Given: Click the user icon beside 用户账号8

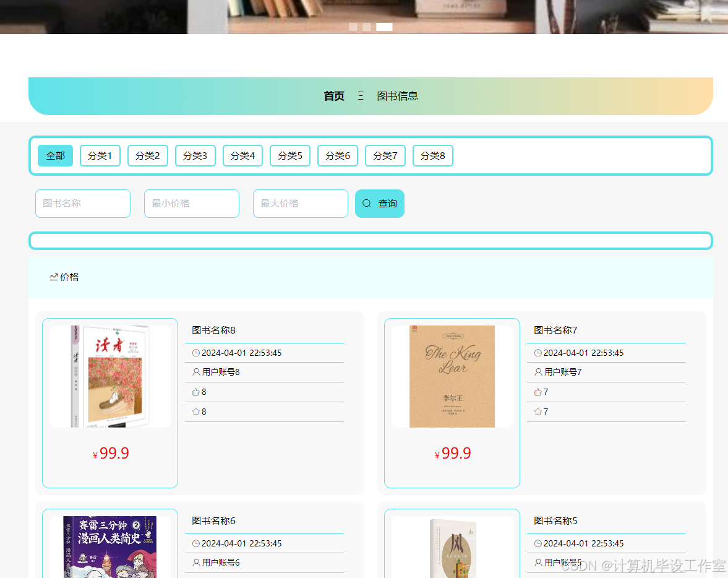Looking at the screenshot, I should [x=197, y=372].
